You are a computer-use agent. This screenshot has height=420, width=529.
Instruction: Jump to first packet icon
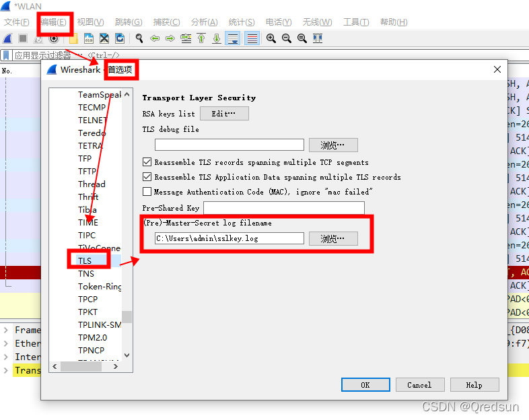point(201,38)
